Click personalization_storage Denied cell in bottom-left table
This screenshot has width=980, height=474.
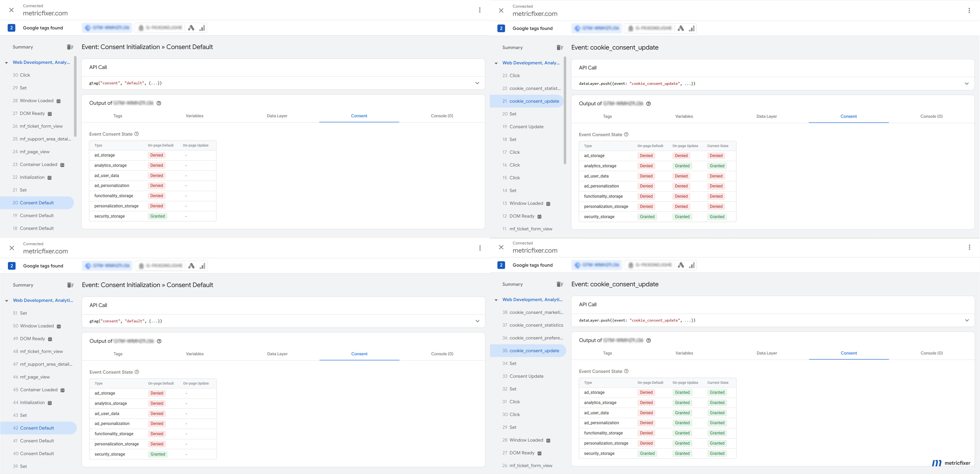coord(157,444)
